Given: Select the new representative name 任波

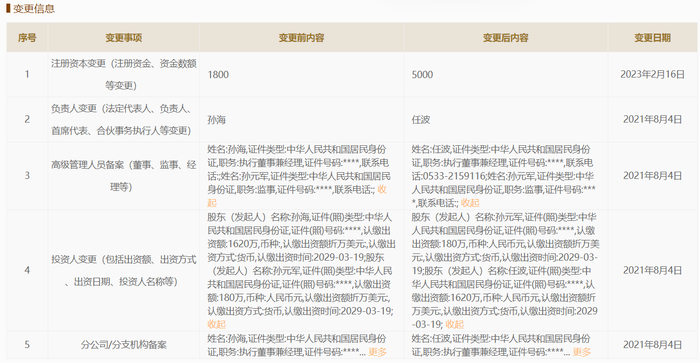Looking at the screenshot, I should click(x=421, y=120).
